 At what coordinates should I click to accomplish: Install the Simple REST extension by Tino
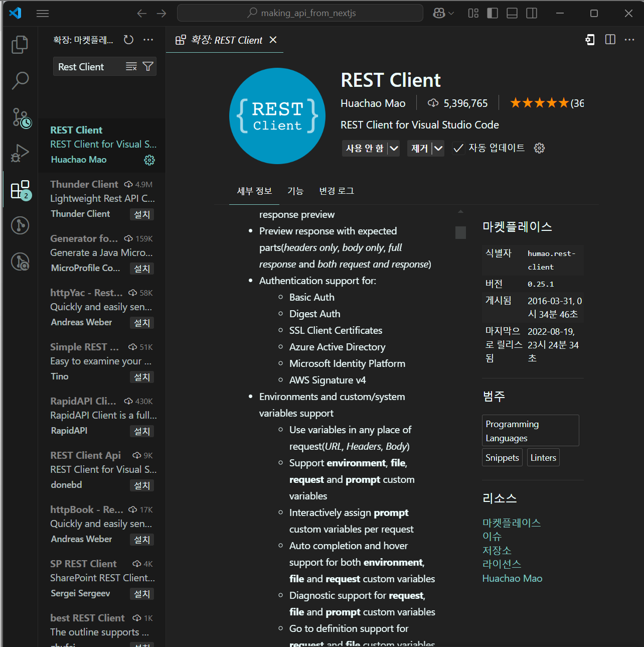(x=142, y=377)
